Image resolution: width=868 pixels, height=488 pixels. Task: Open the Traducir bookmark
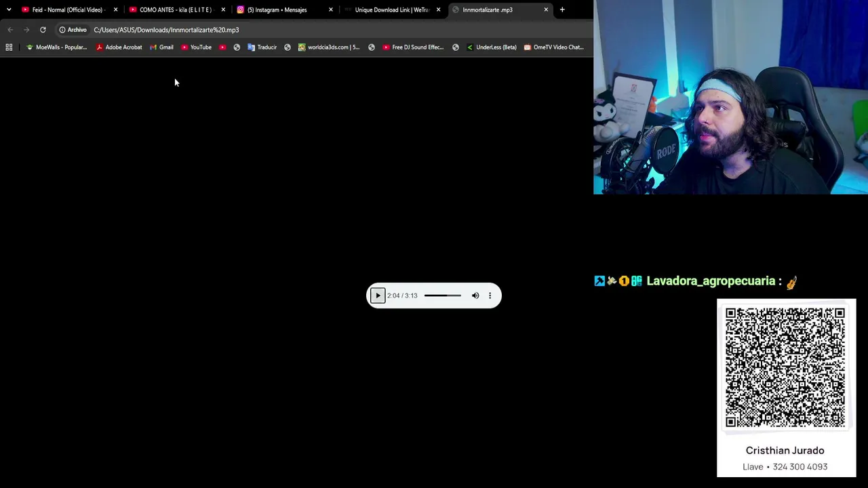tap(262, 47)
